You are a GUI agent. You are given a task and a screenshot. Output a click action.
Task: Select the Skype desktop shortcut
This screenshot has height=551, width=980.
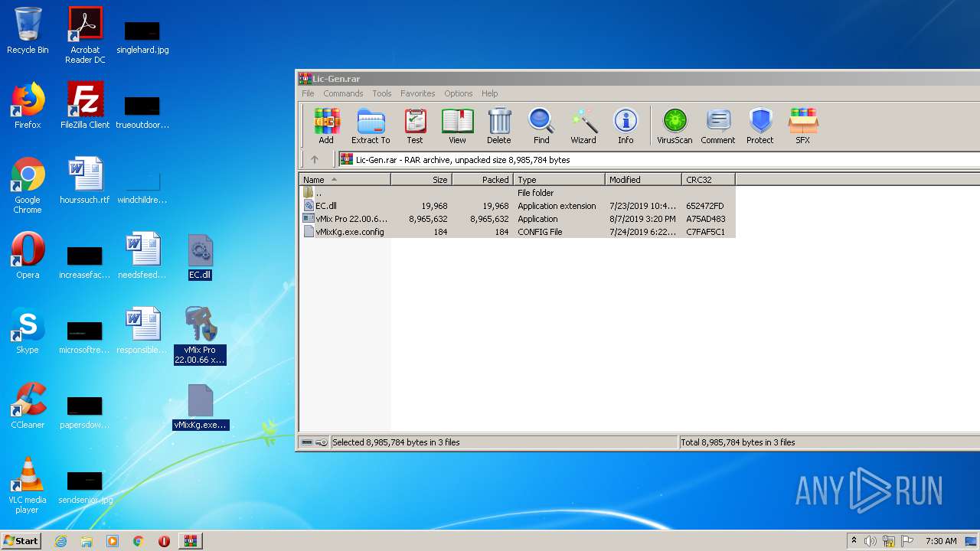coord(28,331)
